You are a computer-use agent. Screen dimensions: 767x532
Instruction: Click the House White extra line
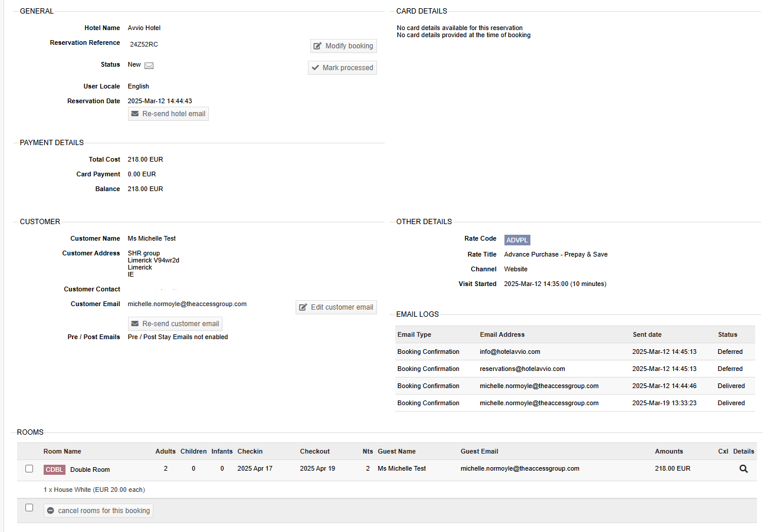tap(94, 490)
